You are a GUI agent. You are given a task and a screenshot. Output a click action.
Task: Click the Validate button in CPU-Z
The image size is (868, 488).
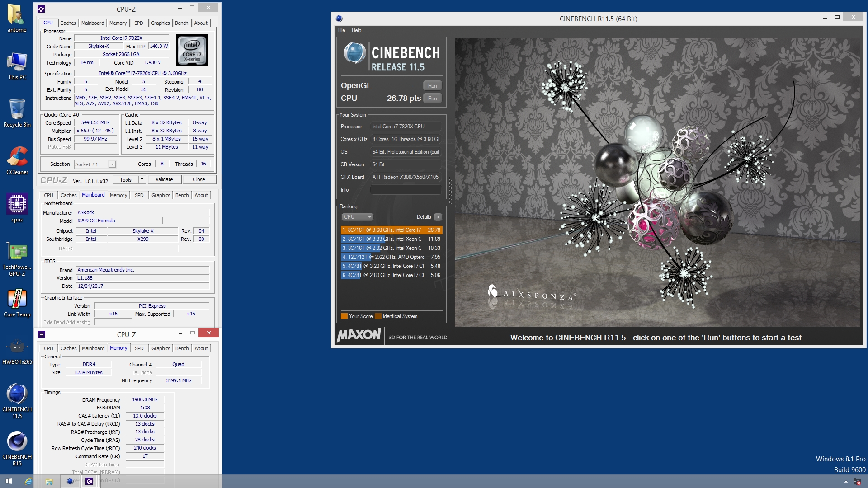[164, 179]
